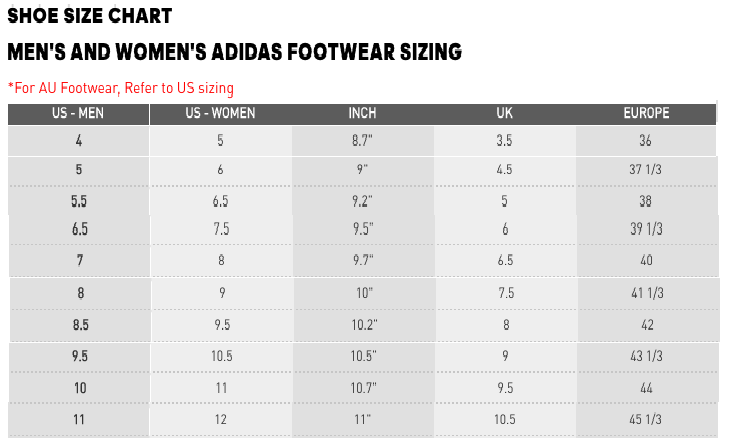This screenshot has width=734, height=440.
Task: Click the red AU Footwear note
Action: click(x=120, y=88)
